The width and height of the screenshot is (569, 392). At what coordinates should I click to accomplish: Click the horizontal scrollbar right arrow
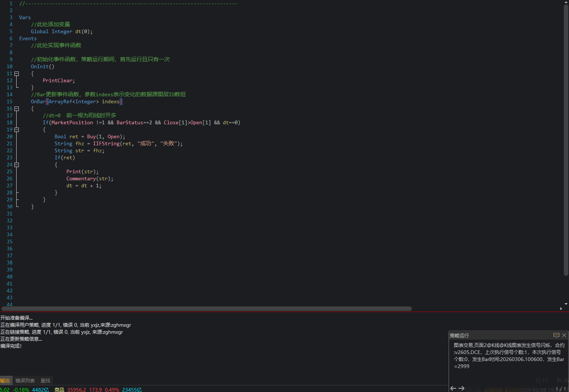pos(561,309)
